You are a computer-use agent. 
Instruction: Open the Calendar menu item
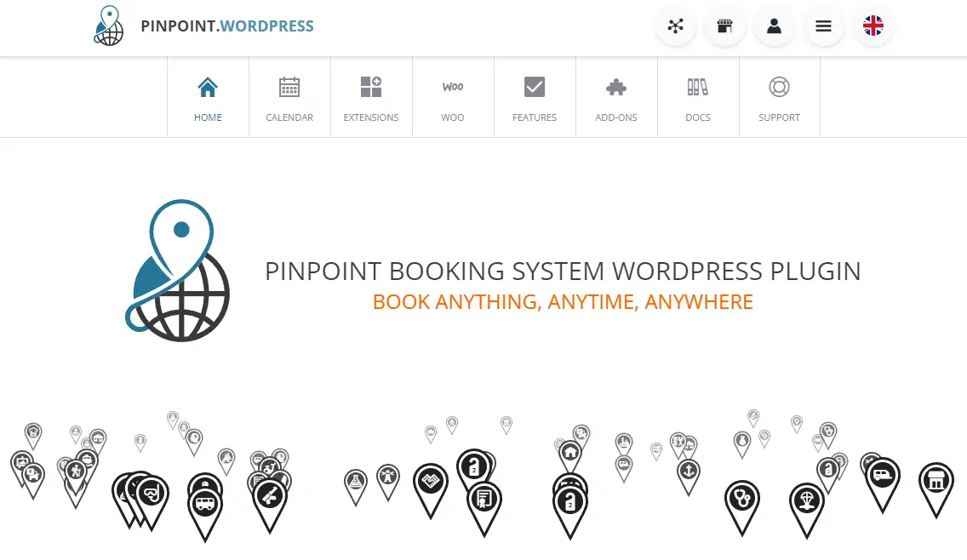(x=289, y=98)
